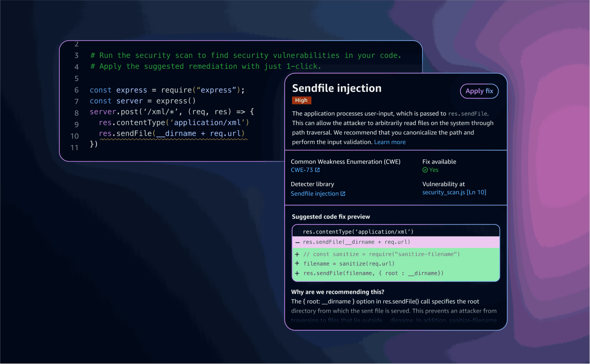This screenshot has height=364, width=590.
Task: Expand the Why are we recommending this section
Action: [x=338, y=292]
